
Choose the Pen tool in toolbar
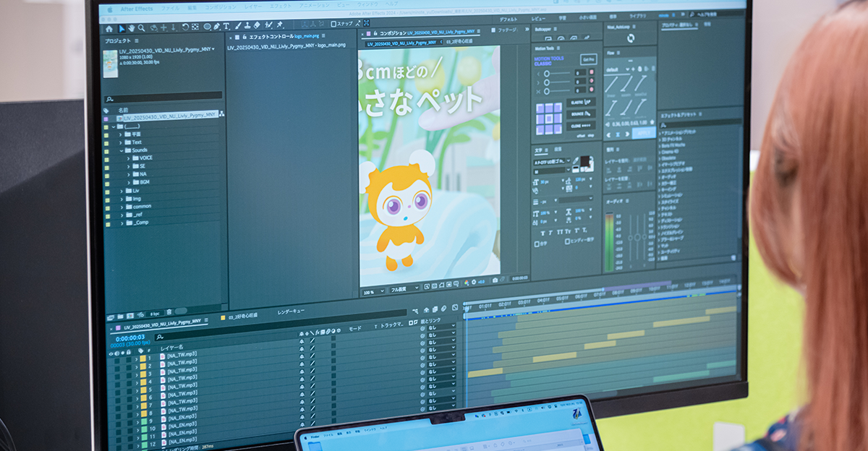point(217,27)
